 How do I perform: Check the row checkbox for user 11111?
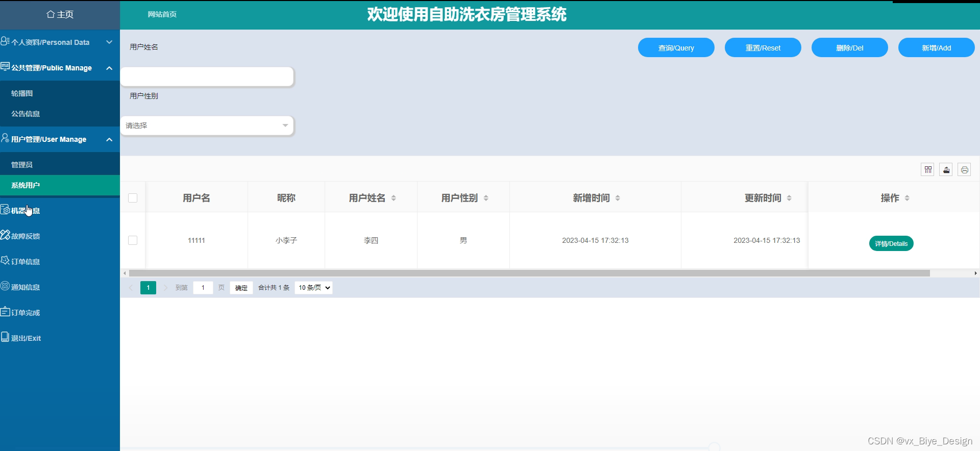pyautogui.click(x=133, y=240)
